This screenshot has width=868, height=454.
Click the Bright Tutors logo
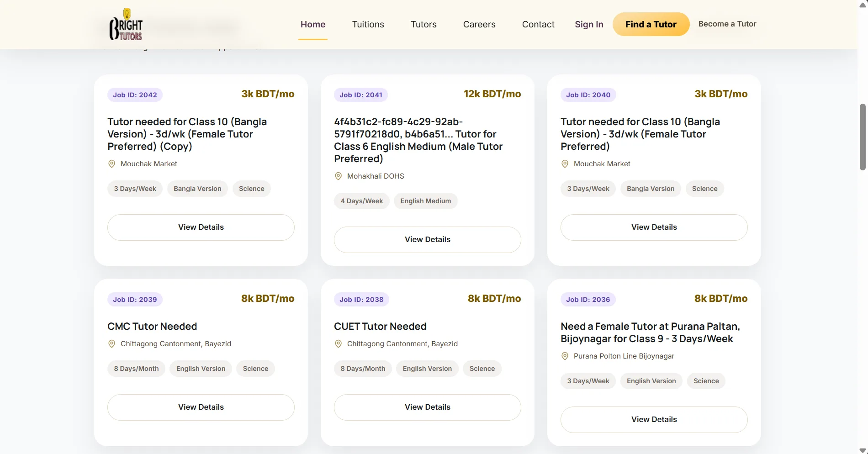[x=126, y=25]
